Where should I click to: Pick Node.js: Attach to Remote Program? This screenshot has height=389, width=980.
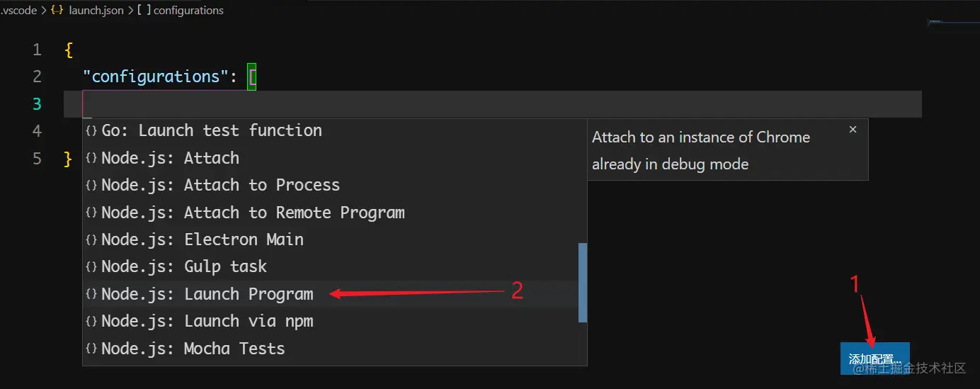tap(253, 213)
